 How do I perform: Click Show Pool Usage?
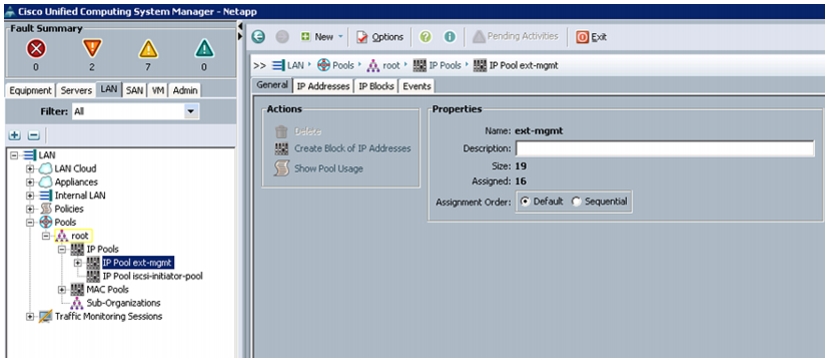[328, 169]
